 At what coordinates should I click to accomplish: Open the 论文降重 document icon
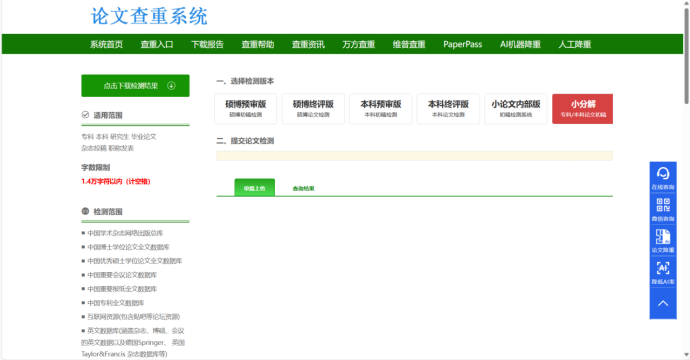(663, 236)
